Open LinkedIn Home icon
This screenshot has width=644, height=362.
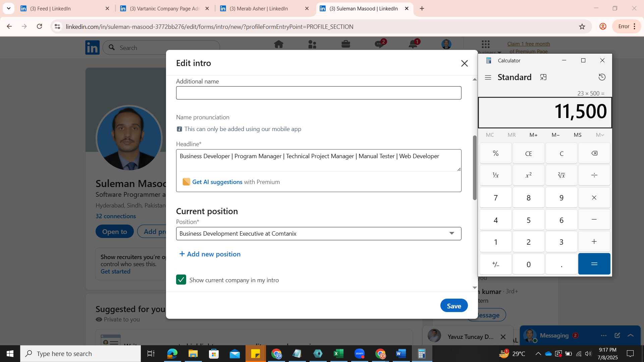pos(278,44)
